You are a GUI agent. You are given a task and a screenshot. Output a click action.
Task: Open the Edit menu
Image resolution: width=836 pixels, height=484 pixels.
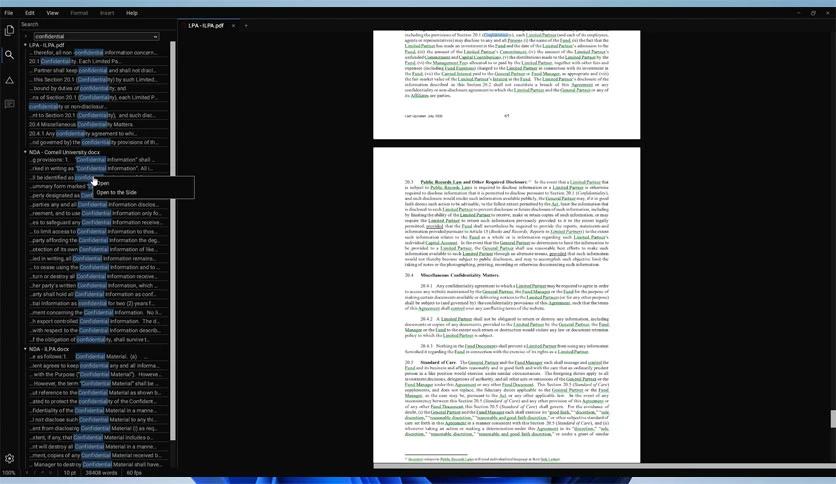click(30, 13)
